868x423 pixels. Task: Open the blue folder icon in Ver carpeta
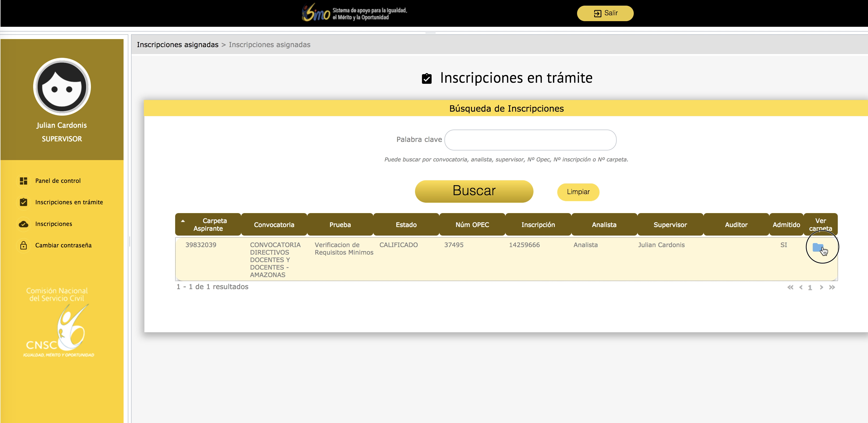[817, 248]
